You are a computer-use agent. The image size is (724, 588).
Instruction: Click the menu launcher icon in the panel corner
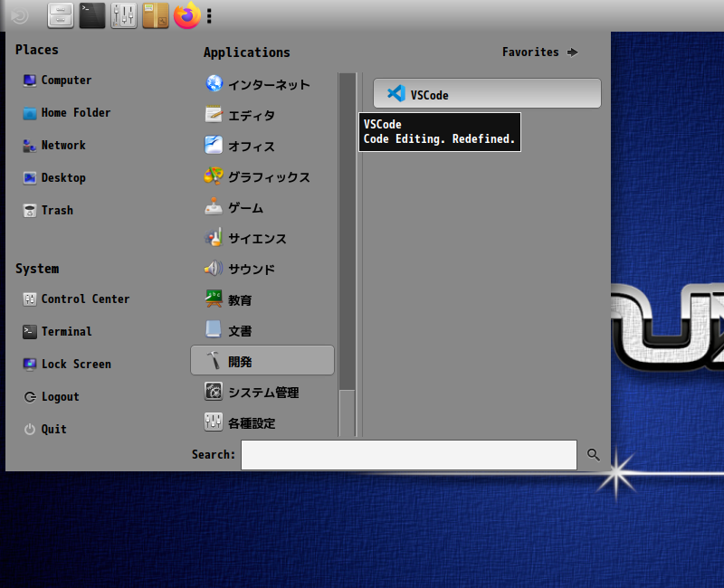pyautogui.click(x=19, y=16)
